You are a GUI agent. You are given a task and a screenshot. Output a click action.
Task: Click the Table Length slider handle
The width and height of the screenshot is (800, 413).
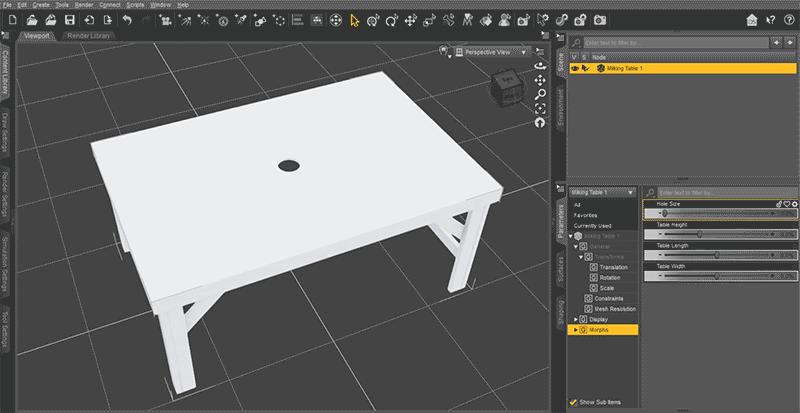click(x=717, y=255)
